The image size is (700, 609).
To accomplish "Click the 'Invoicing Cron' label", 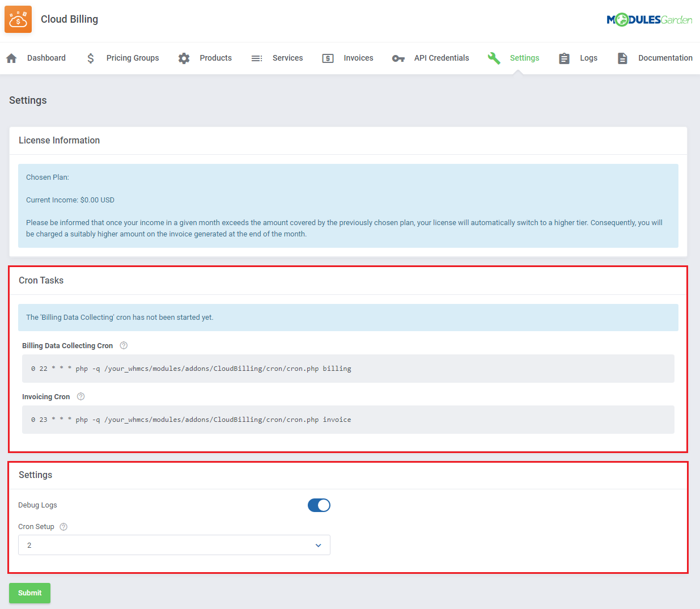I will pos(46,396).
